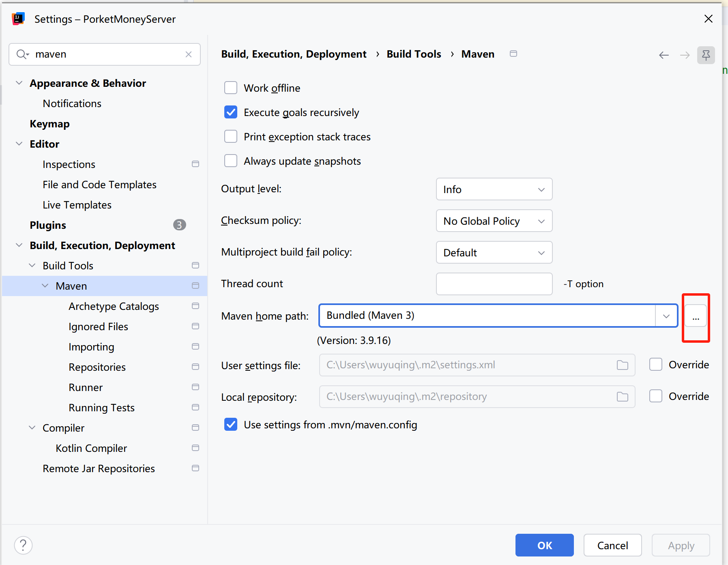728x565 pixels.
Task: Select Plugins in settings tree
Action: click(48, 225)
